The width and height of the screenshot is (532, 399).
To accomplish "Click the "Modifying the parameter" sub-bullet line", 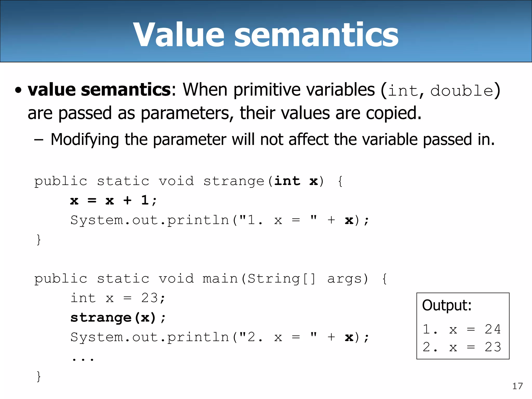I will [x=272, y=139].
